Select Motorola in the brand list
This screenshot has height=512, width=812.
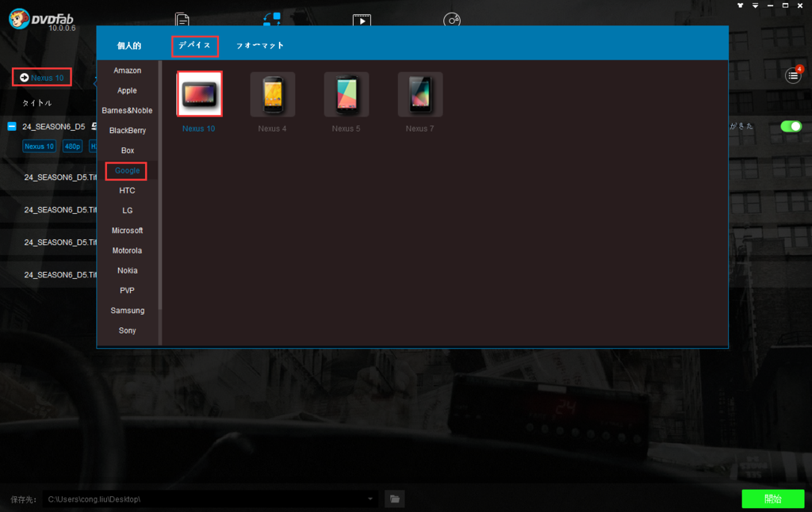click(128, 250)
